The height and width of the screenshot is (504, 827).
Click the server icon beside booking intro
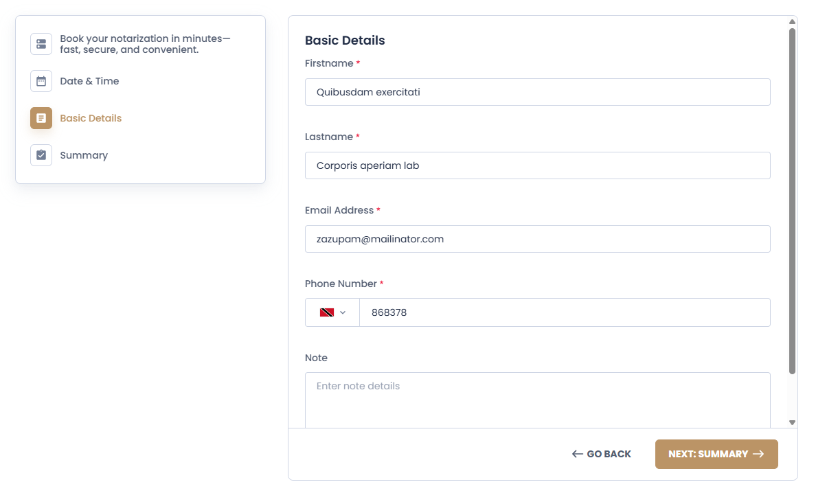coord(41,44)
